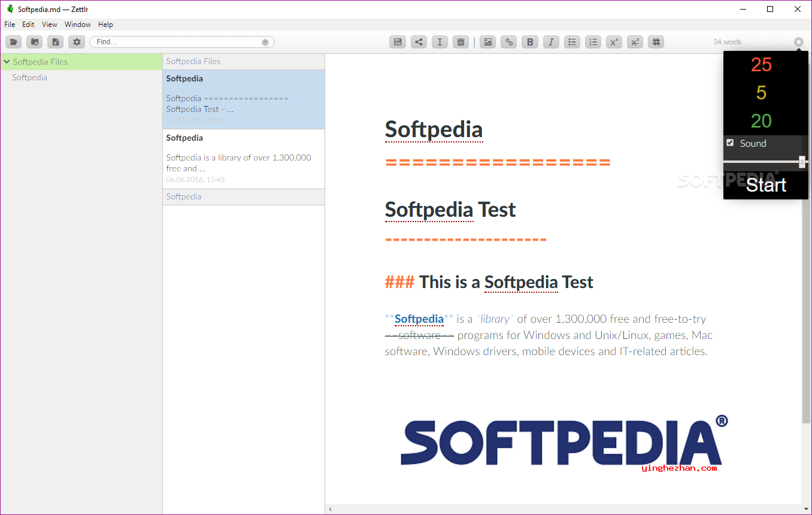Open the share/export options

[x=419, y=42]
